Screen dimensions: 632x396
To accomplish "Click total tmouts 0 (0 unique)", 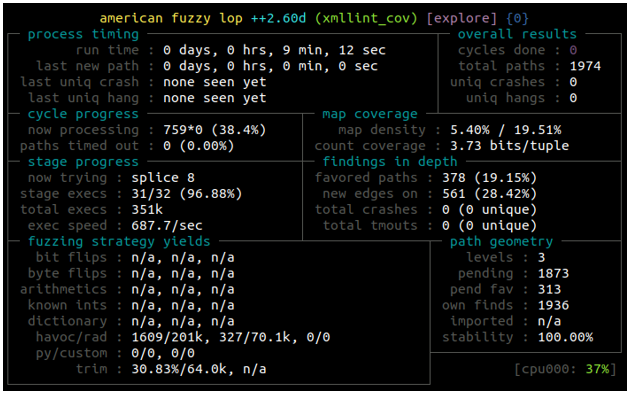I will pos(490,226).
